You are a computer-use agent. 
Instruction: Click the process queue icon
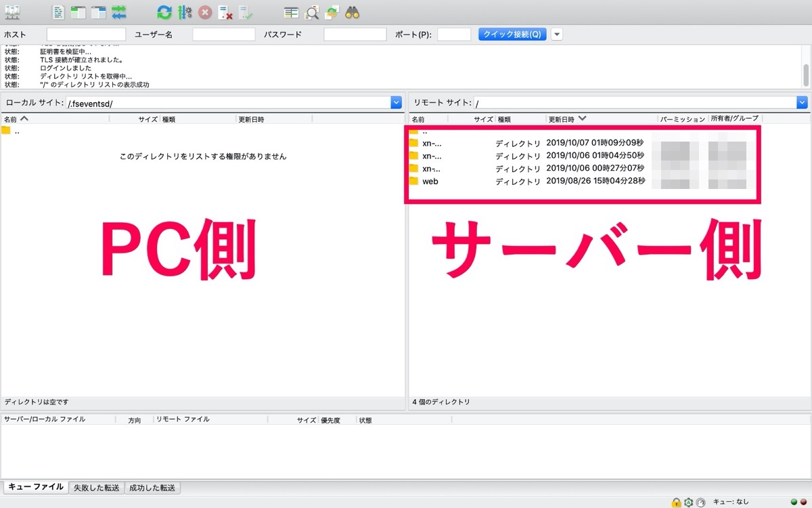pos(185,12)
